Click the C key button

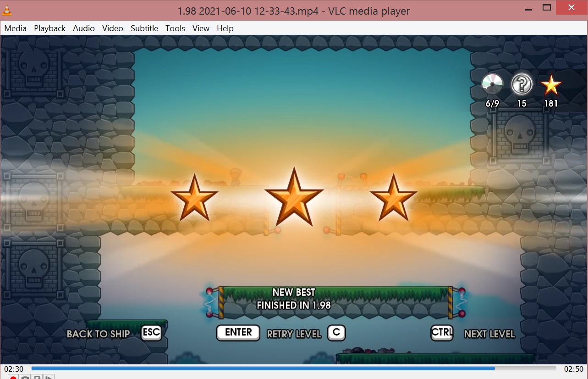point(336,333)
